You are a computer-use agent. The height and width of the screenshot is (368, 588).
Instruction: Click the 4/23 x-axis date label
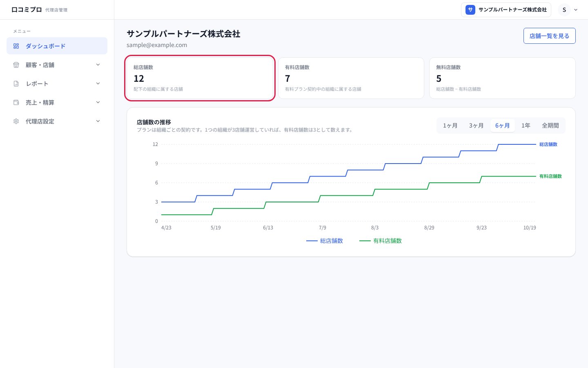pyautogui.click(x=166, y=228)
